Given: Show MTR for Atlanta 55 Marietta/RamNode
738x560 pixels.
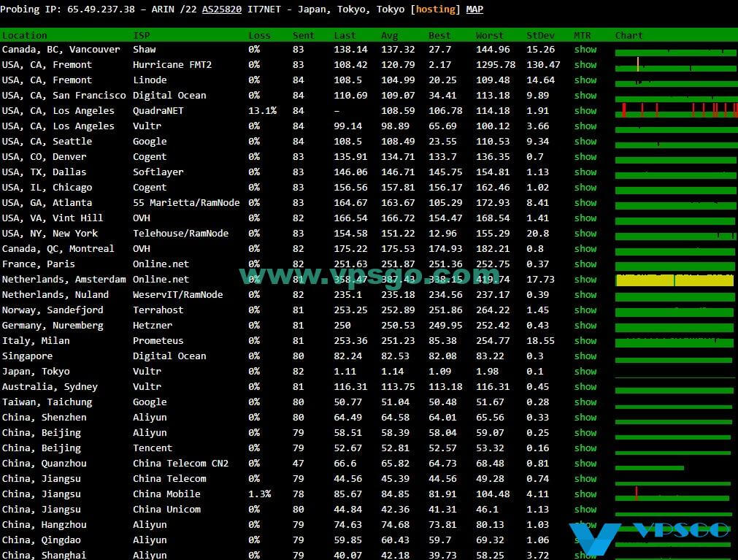Looking at the screenshot, I should tap(585, 203).
